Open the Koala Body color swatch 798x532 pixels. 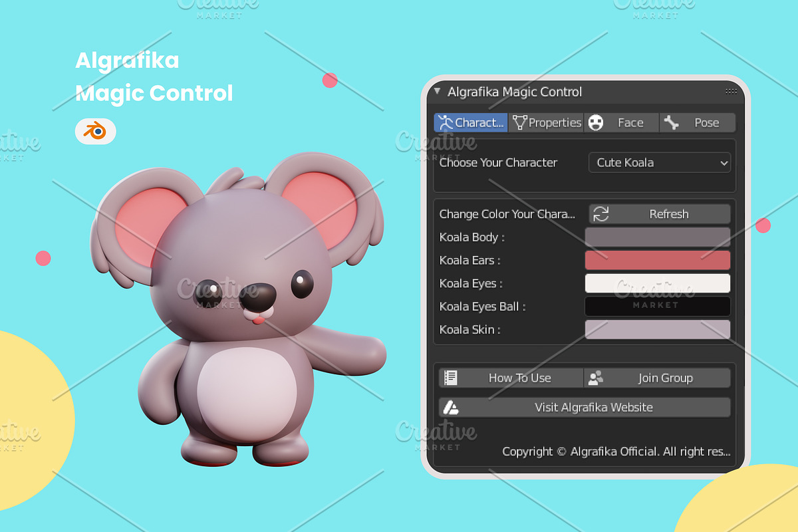point(658,237)
